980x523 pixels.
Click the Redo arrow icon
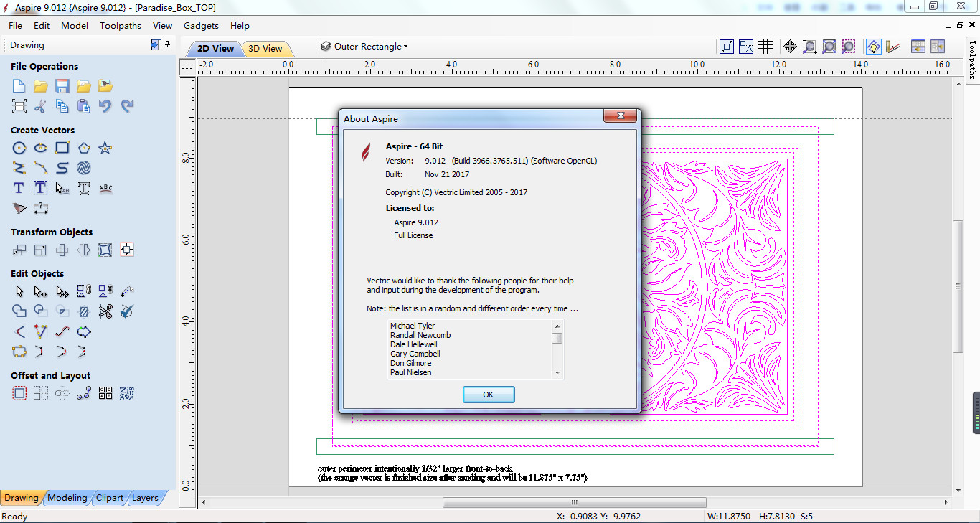click(127, 106)
